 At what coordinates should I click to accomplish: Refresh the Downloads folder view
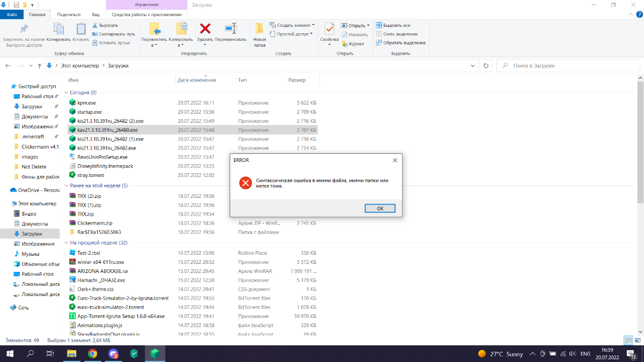pyautogui.click(x=486, y=65)
